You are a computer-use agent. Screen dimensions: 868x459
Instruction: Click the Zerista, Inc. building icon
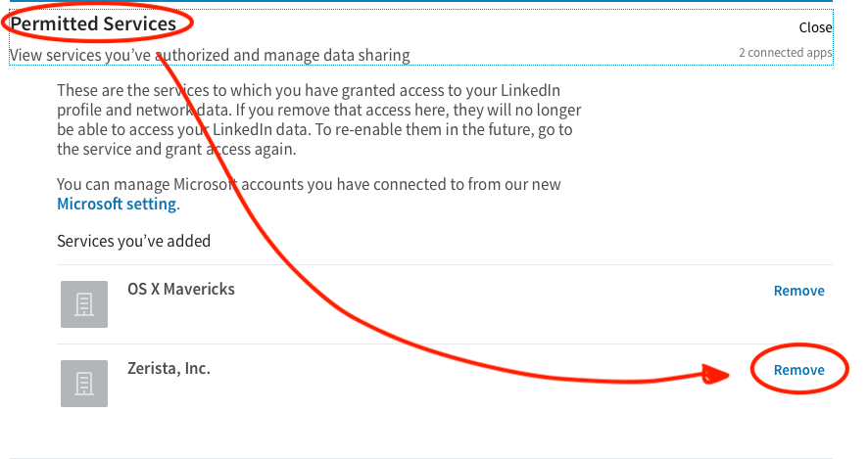84,384
